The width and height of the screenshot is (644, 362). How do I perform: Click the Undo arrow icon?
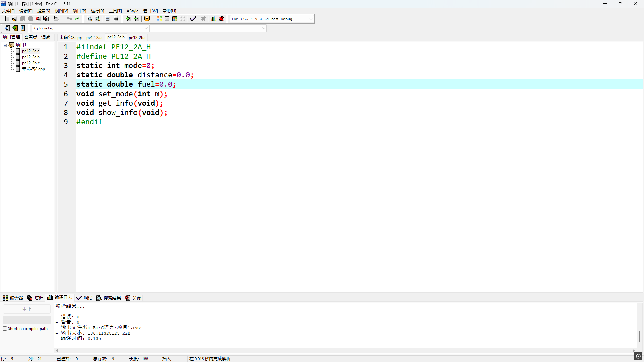click(x=69, y=19)
